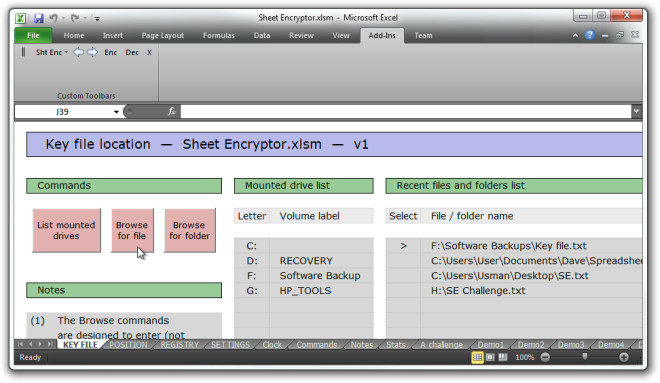Switch to Page Break Preview icon
Image resolution: width=660 pixels, height=383 pixels.
click(x=503, y=357)
